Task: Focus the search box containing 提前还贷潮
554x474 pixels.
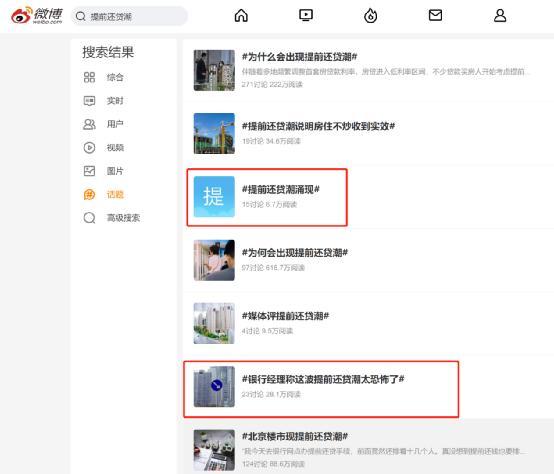Action: point(129,16)
